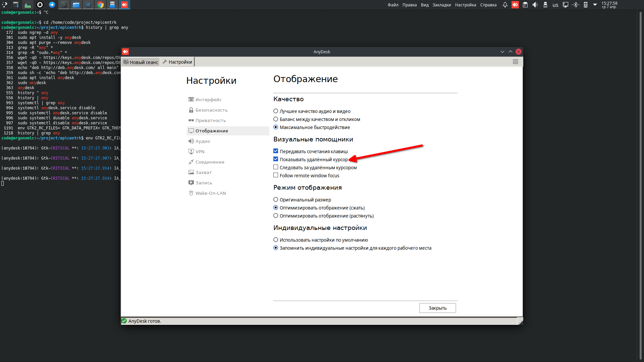This screenshot has height=362, width=644.
Task: Open Захват settings section
Action: tap(228, 172)
